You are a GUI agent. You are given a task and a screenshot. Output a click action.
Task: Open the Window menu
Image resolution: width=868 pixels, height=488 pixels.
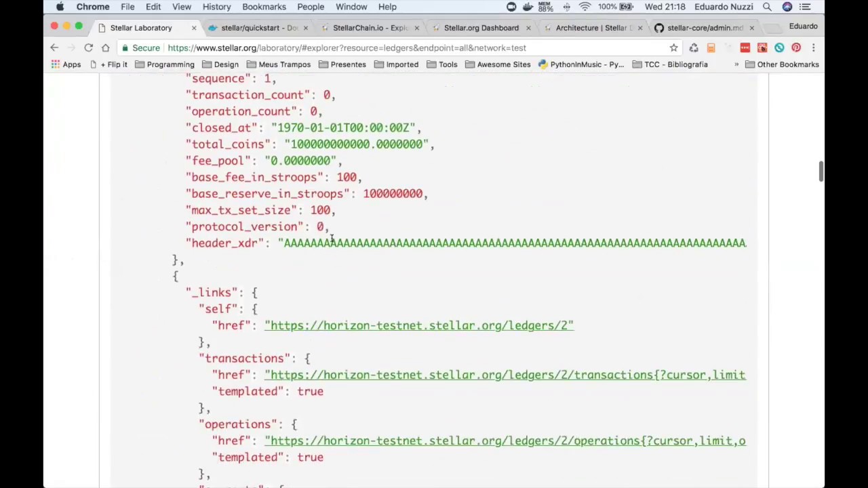coord(351,7)
